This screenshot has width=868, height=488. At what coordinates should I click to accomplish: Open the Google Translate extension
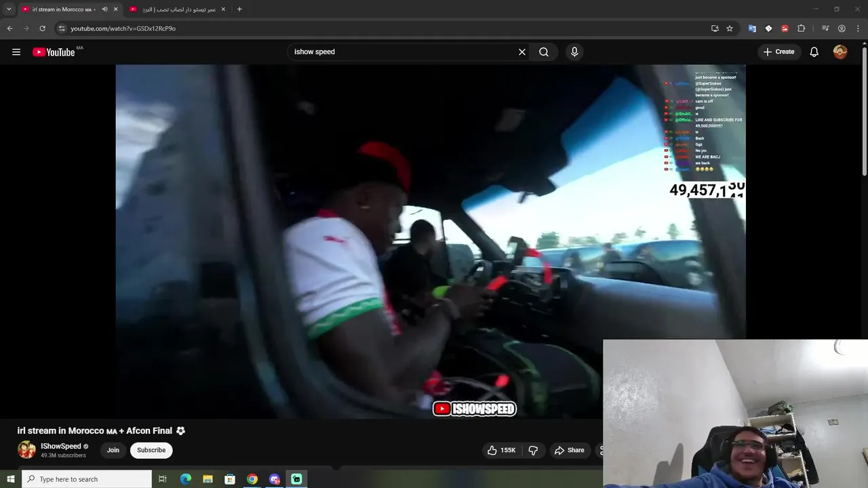[x=752, y=28]
